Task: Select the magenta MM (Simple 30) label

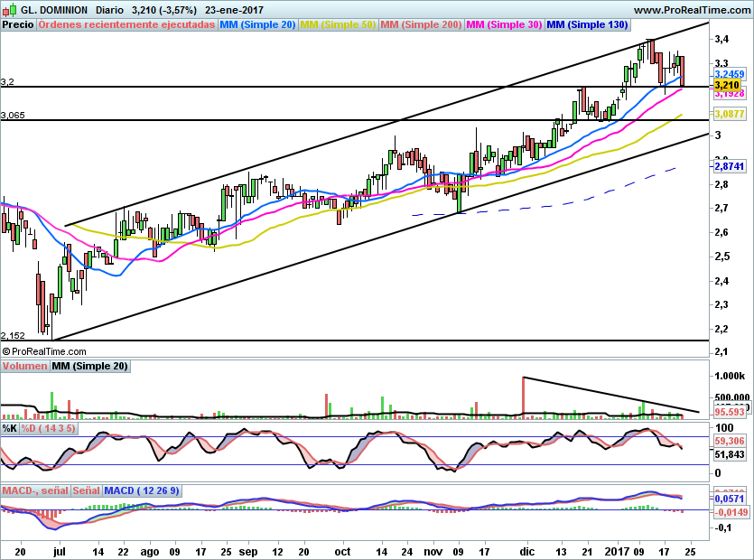Action: click(504, 24)
